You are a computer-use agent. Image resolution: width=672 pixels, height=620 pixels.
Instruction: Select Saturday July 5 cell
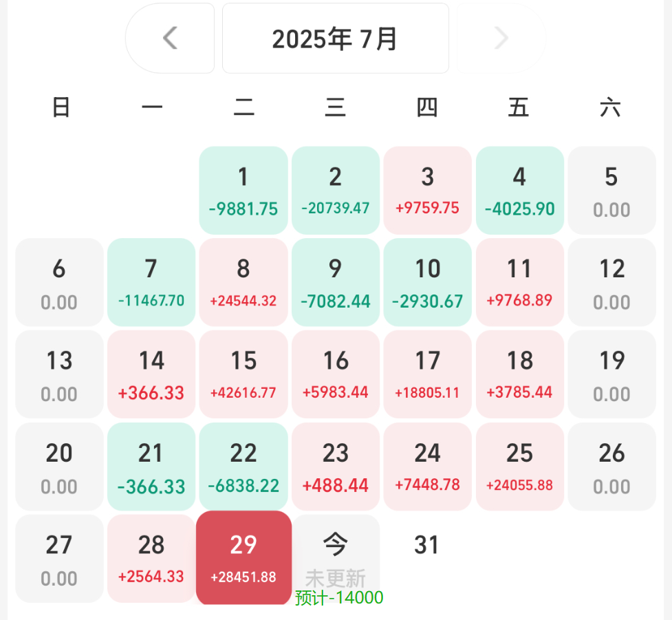612,191
